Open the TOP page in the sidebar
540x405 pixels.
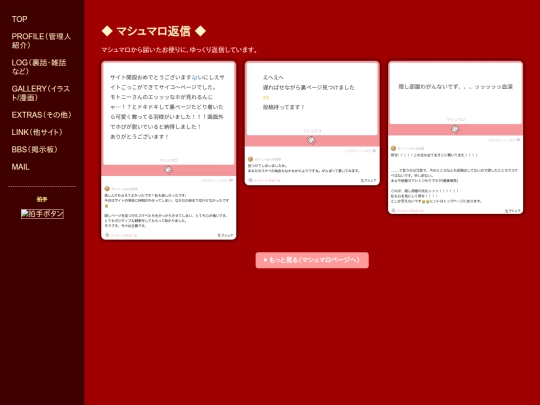coord(19,19)
